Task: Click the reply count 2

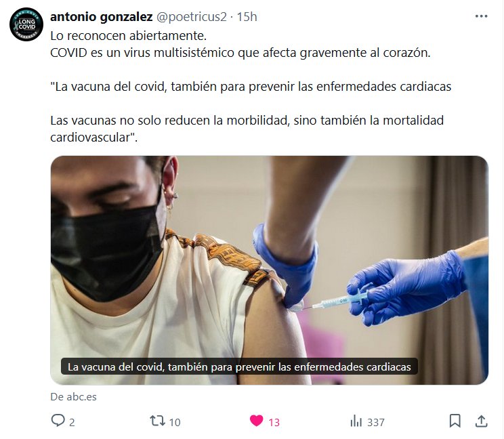Action: [x=72, y=422]
